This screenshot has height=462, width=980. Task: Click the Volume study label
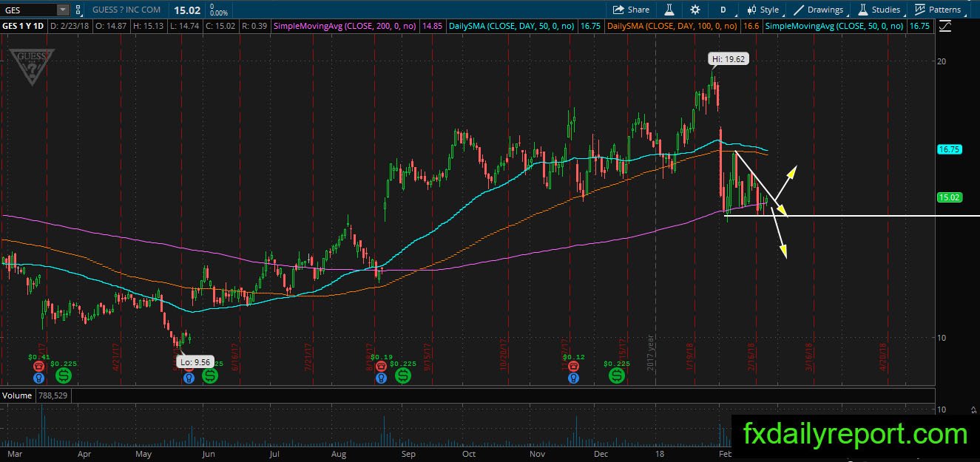17,395
